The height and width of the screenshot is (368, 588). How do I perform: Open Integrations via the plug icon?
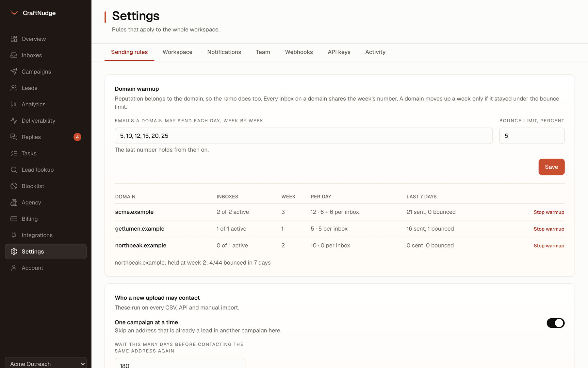point(14,235)
